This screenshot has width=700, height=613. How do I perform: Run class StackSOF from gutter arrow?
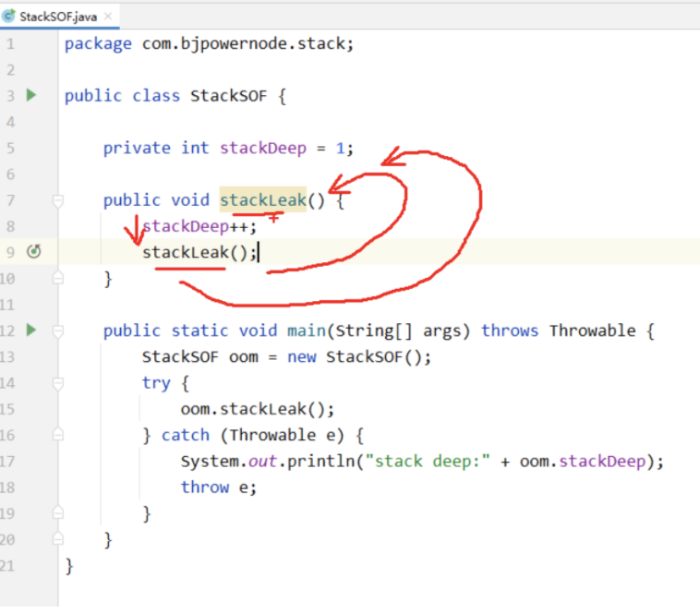point(30,95)
